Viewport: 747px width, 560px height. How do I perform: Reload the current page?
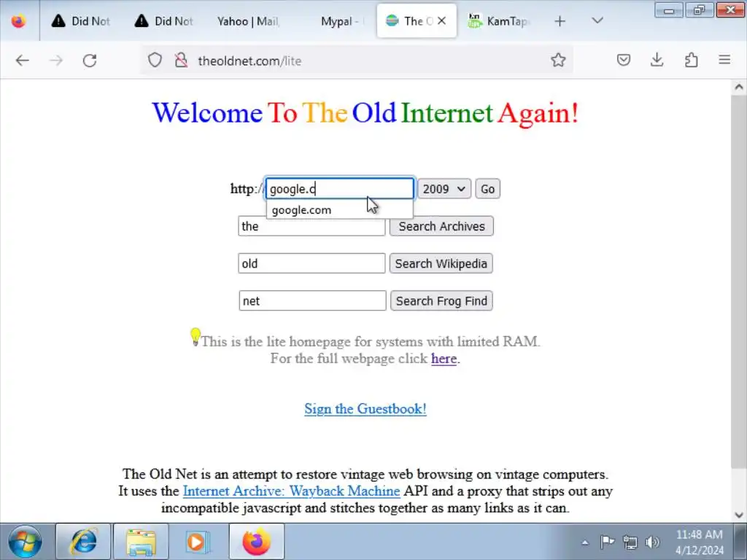pos(90,61)
